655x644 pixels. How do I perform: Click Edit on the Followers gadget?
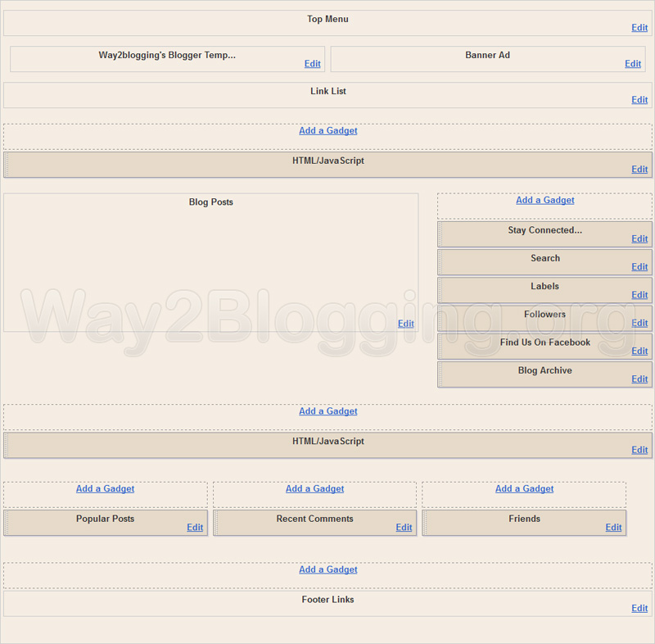(639, 323)
